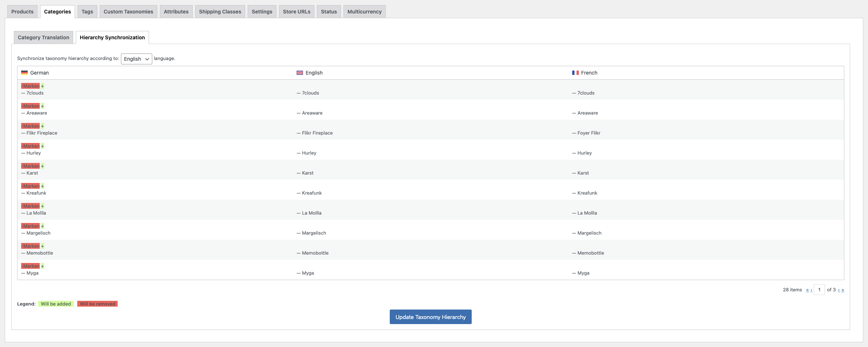Select the Categories tab

pyautogui.click(x=58, y=12)
